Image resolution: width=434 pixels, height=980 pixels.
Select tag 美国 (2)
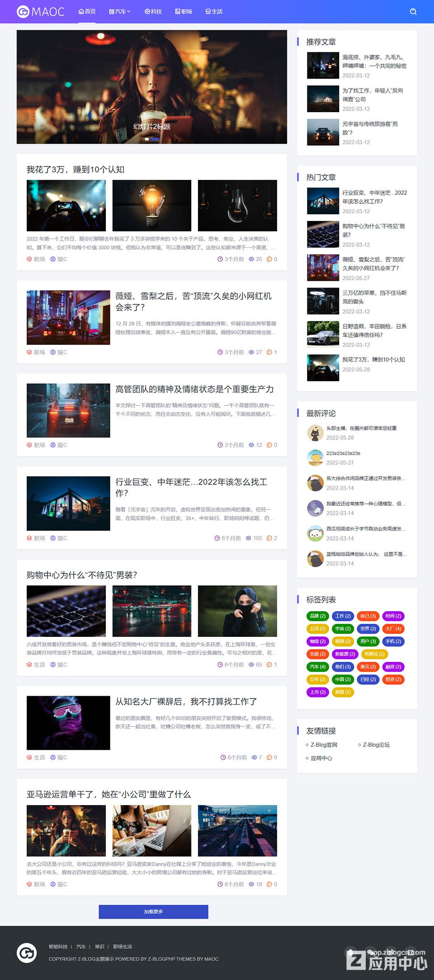343,692
